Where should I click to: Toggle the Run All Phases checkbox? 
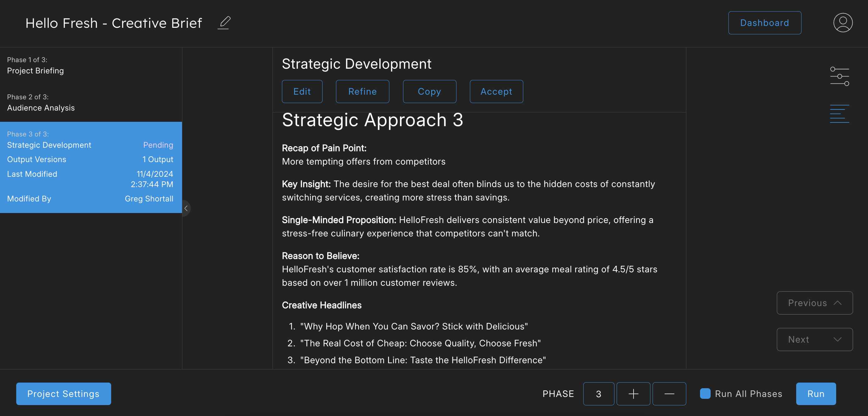705,394
